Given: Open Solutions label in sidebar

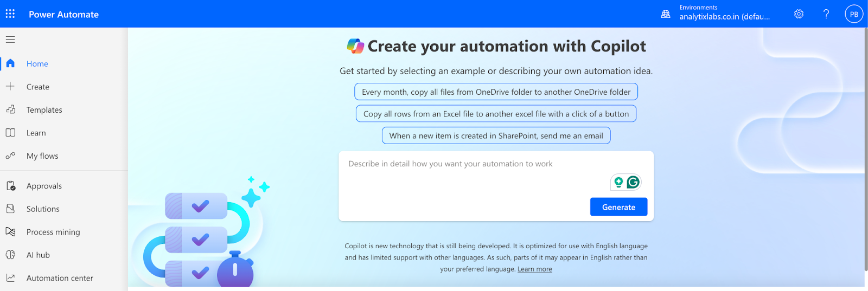Looking at the screenshot, I should pos(43,209).
